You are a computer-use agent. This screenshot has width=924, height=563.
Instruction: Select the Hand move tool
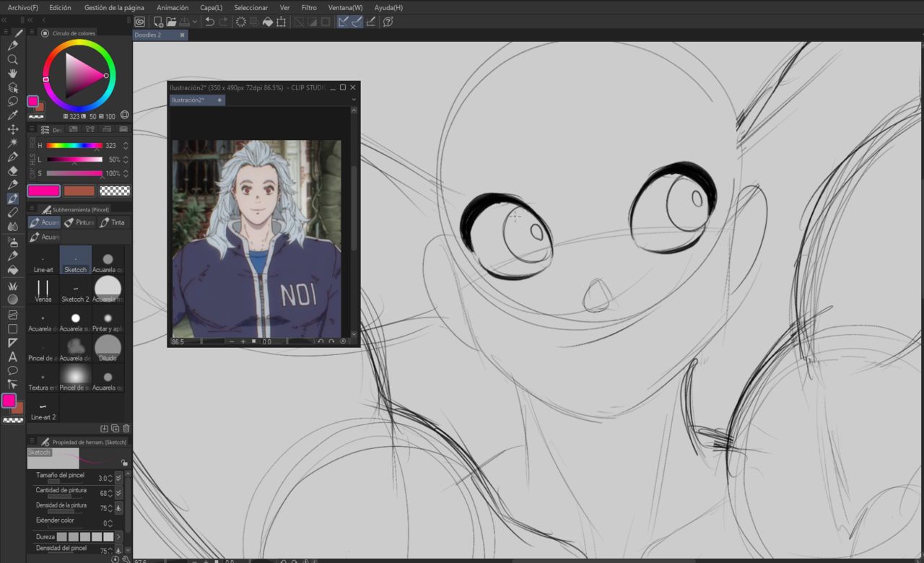click(12, 73)
